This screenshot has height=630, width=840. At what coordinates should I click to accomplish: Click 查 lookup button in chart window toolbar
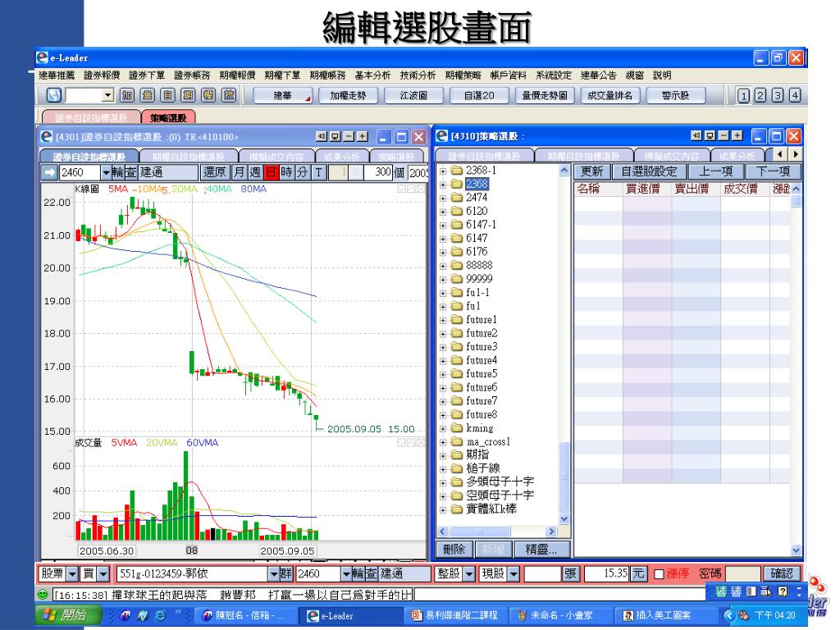[130, 172]
